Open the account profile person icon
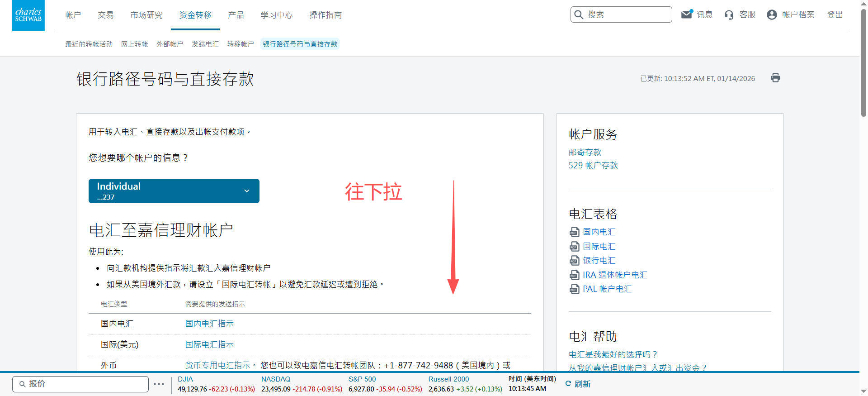 click(772, 15)
